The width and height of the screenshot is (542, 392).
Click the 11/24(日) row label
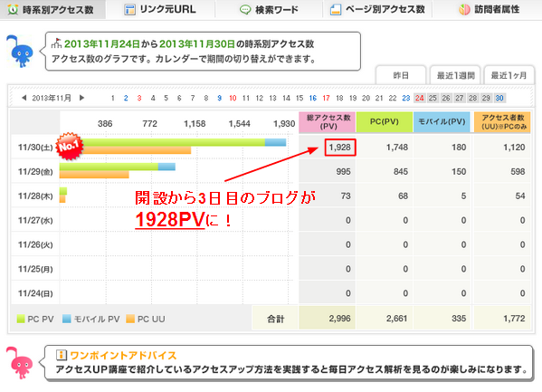[35, 293]
